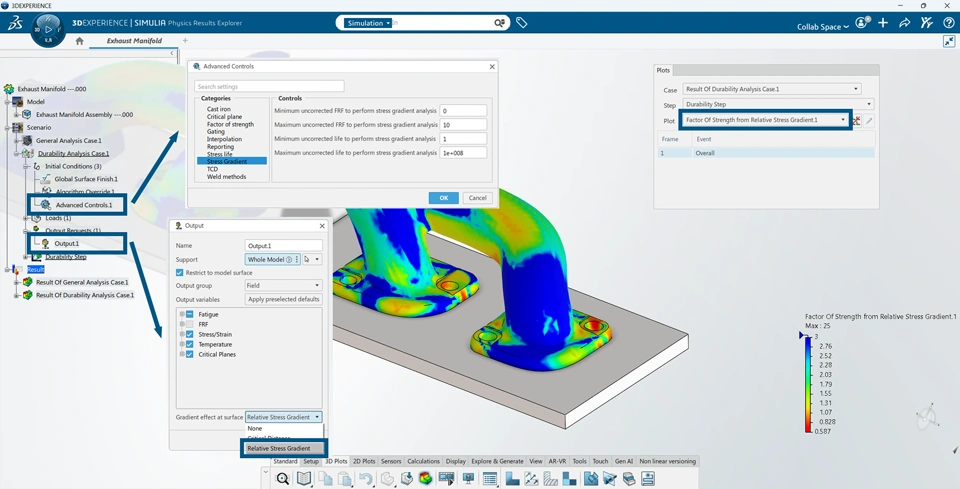Select Stress Gradient category

tap(231, 161)
